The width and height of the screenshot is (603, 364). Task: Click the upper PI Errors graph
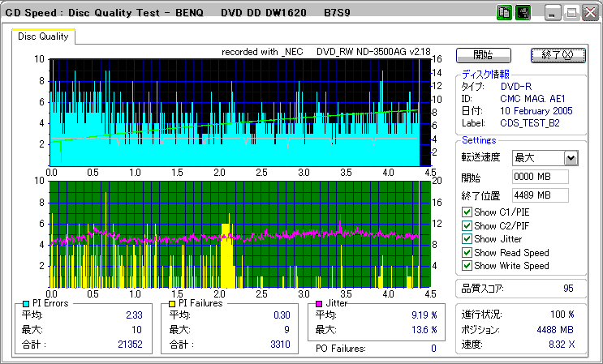point(235,112)
